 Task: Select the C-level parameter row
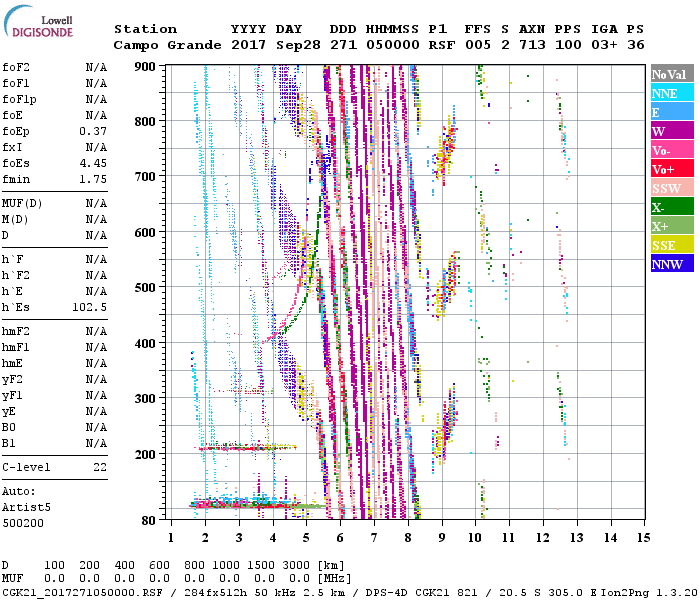pyautogui.click(x=54, y=467)
